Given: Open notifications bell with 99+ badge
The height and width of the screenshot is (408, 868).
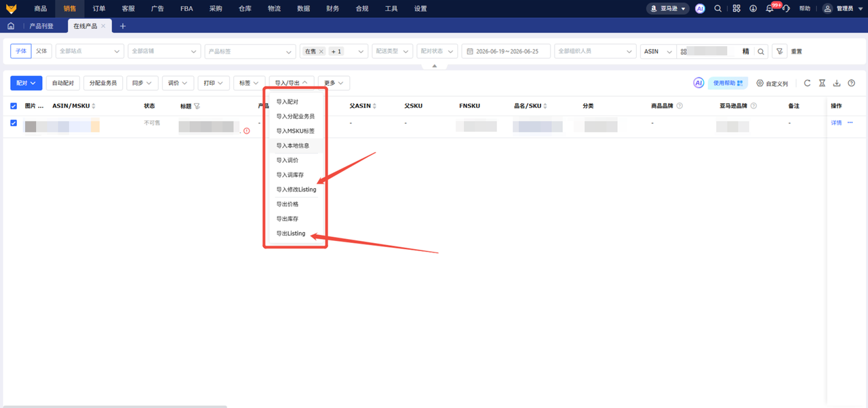Looking at the screenshot, I should pyautogui.click(x=770, y=8).
